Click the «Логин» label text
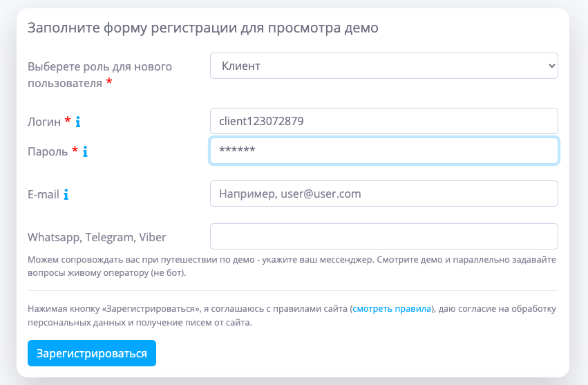Screen dimensions: 588x385 (44, 122)
